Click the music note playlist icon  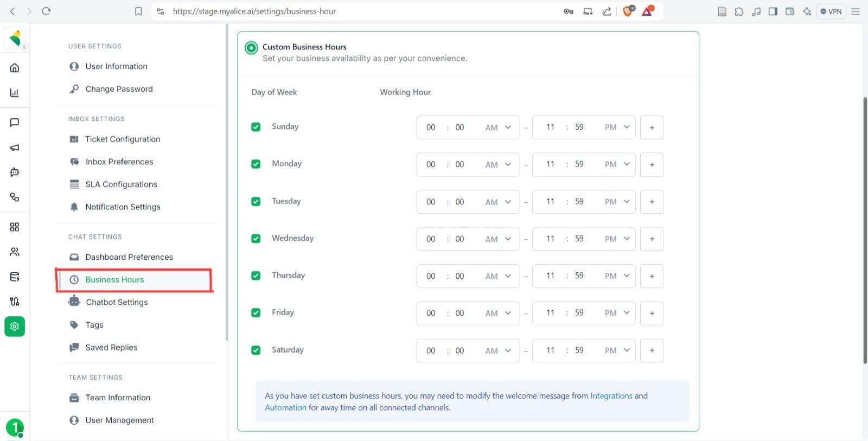[x=756, y=11]
